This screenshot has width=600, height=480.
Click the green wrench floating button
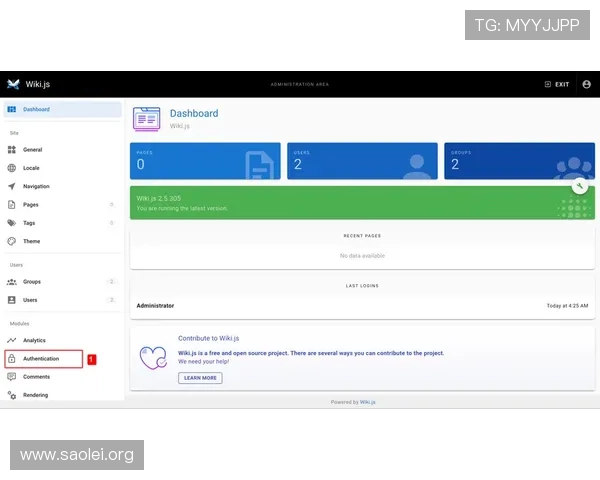(579, 186)
